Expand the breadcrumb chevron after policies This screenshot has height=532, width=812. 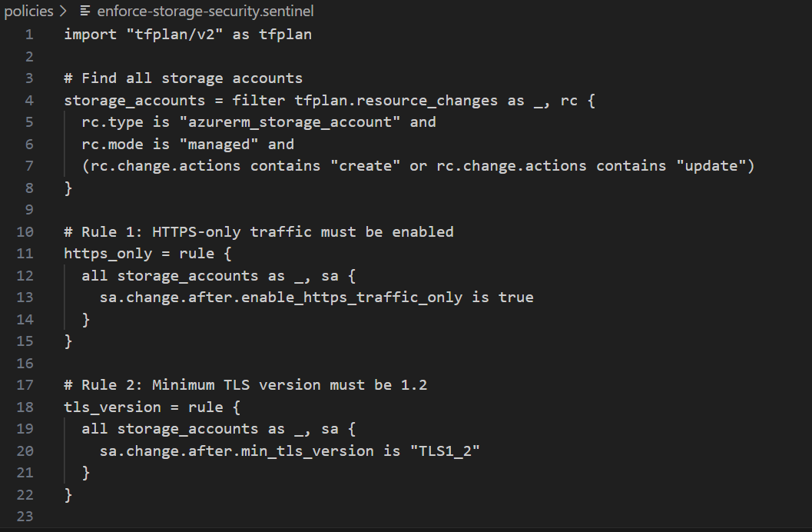(x=63, y=12)
